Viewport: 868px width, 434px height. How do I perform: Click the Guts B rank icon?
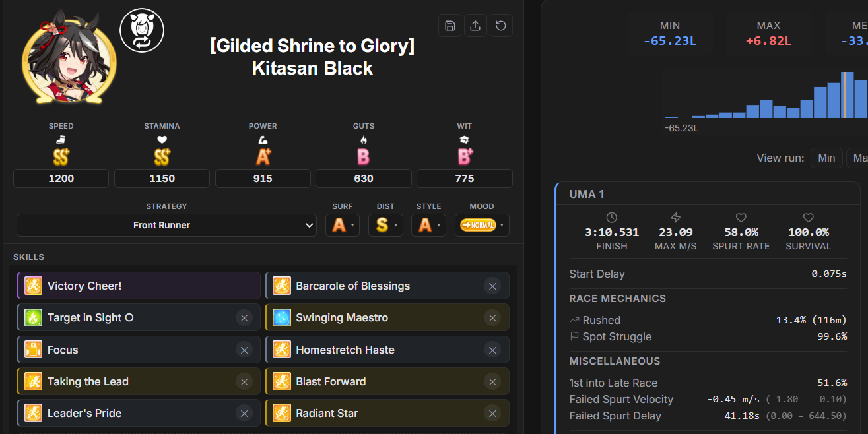pos(364,156)
